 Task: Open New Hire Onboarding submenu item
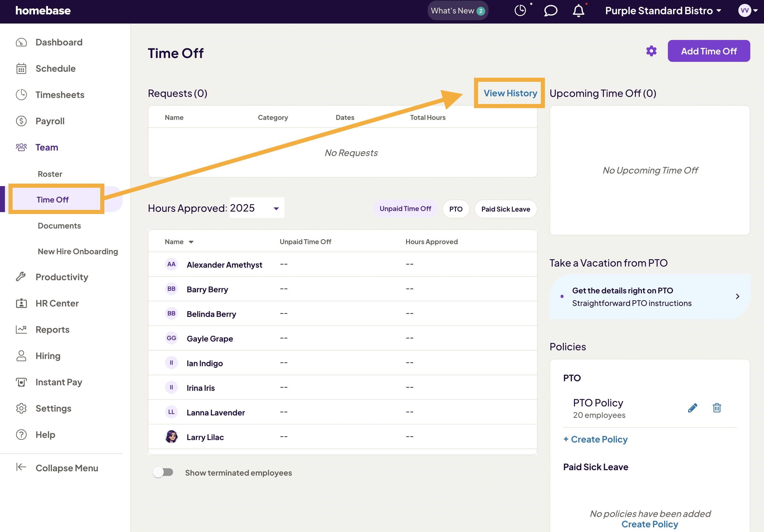pos(78,251)
